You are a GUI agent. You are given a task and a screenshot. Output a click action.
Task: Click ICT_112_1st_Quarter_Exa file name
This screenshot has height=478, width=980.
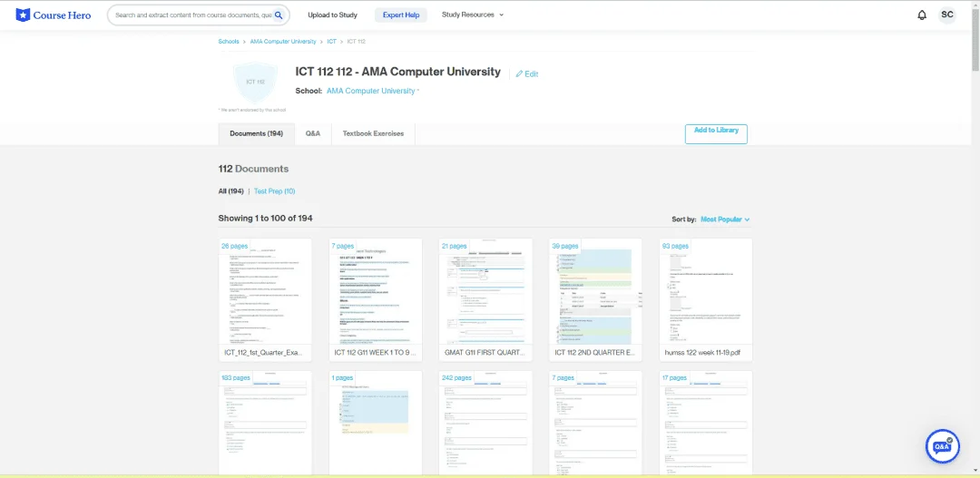pos(264,353)
